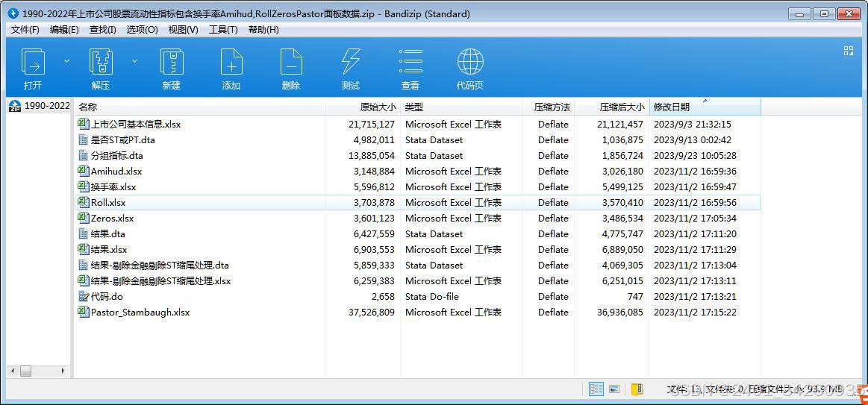
Task: Click compressed size 747 cell
Action: (x=635, y=297)
